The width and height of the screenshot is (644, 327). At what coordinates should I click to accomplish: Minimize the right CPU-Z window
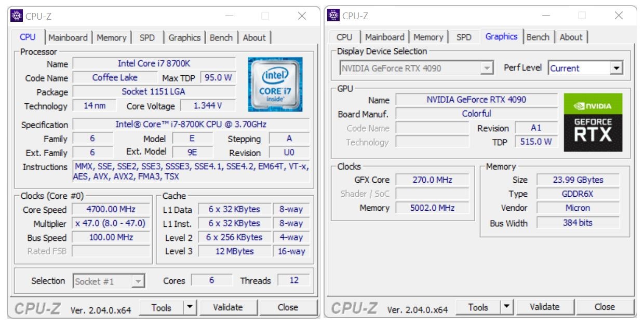pyautogui.click(x=546, y=16)
